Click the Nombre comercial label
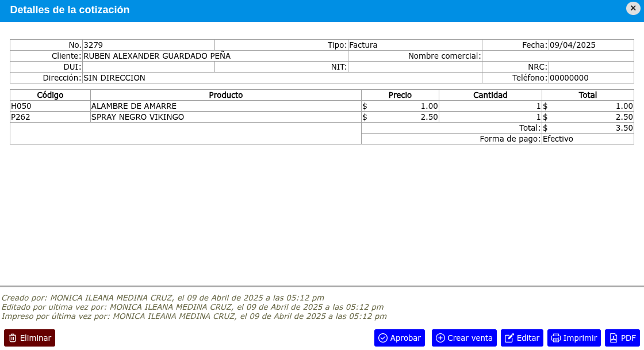644x350 pixels. click(x=444, y=56)
